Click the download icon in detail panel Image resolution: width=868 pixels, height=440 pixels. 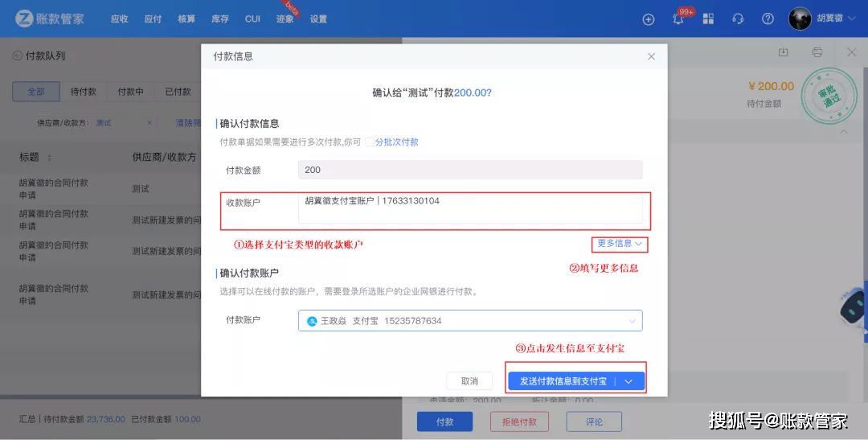[x=783, y=52]
